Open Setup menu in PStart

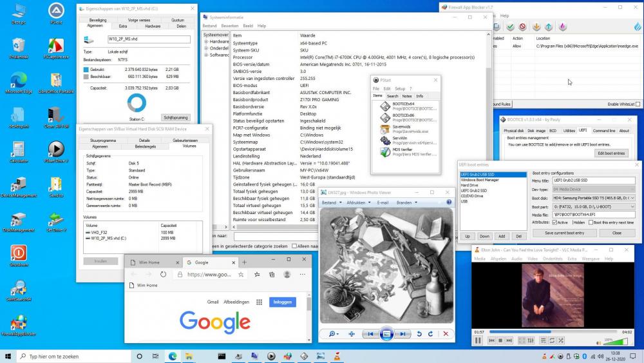click(400, 89)
